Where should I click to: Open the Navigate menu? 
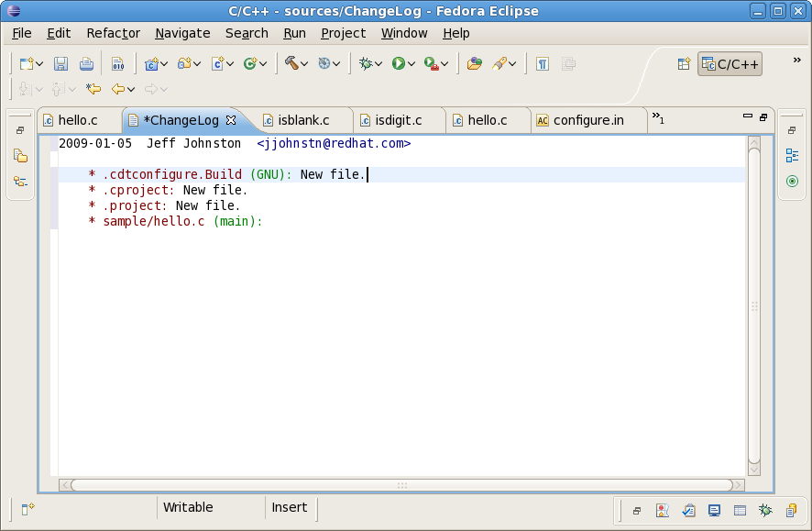click(x=182, y=33)
